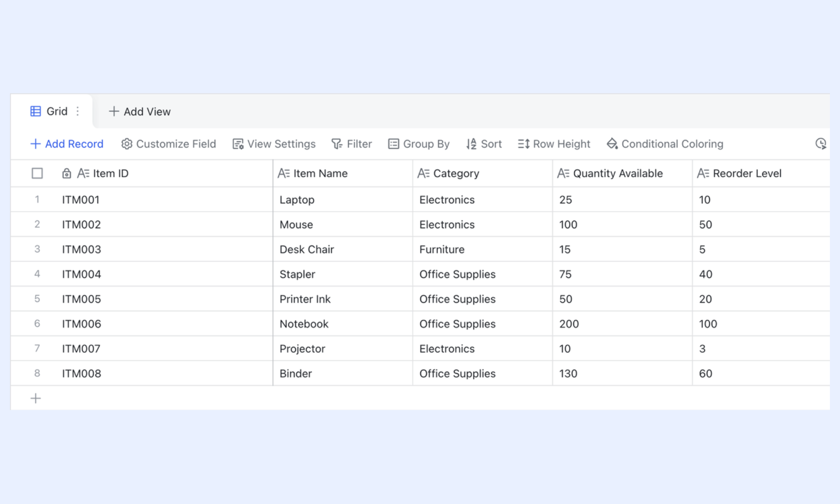This screenshot has width=840, height=504.
Task: Switch to the Grid tab
Action: pyautogui.click(x=51, y=111)
